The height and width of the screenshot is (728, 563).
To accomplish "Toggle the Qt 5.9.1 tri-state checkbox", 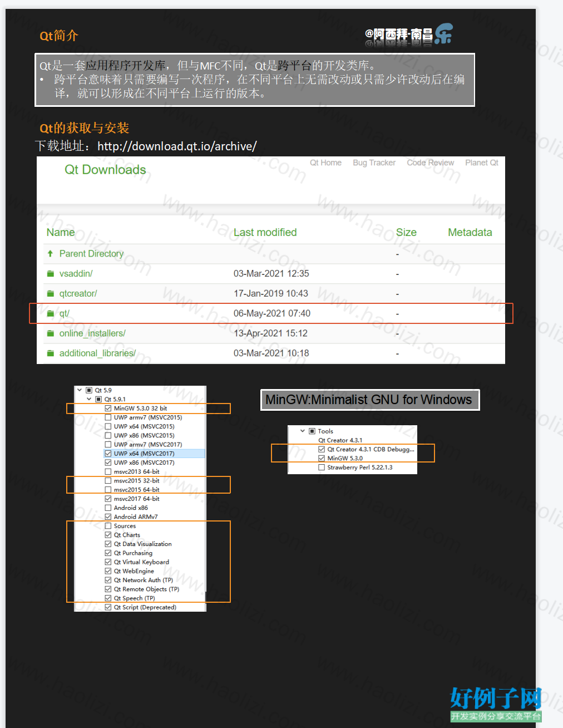I will pyautogui.click(x=98, y=399).
